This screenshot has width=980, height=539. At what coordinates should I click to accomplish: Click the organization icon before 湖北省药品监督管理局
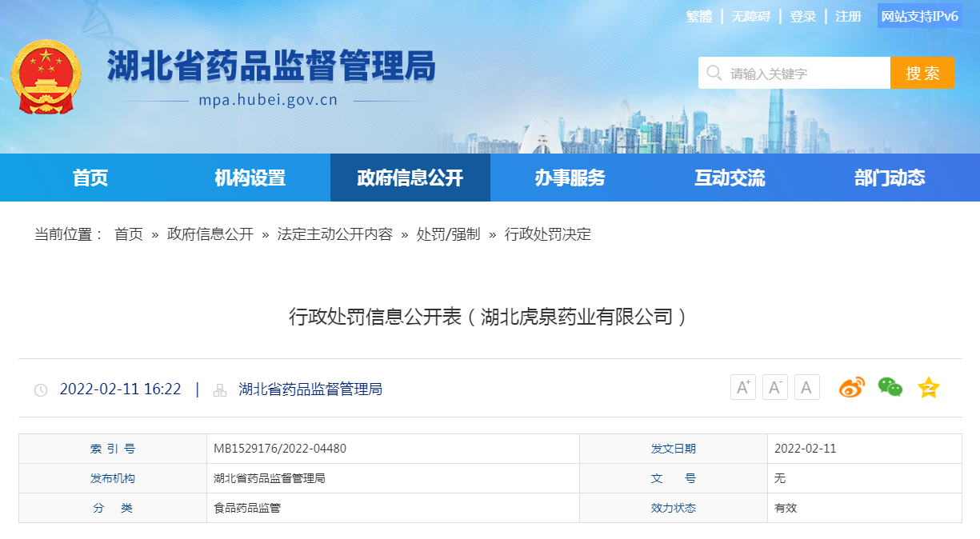coord(217,389)
